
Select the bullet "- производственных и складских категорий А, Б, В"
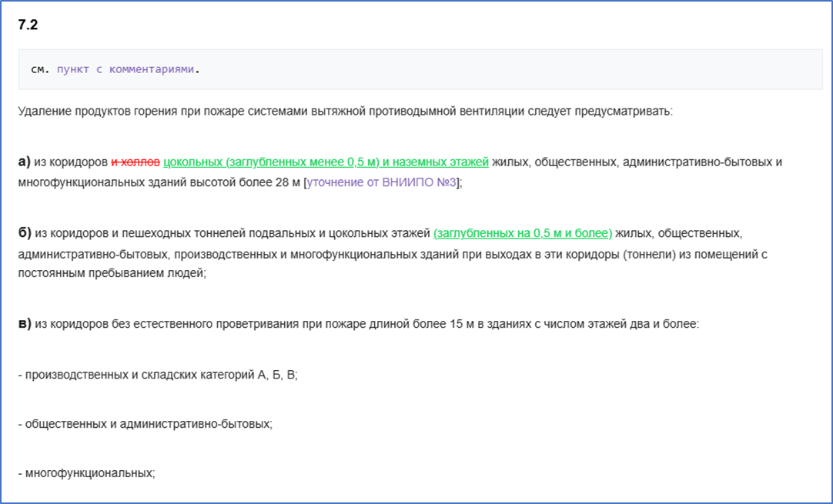pos(154,375)
